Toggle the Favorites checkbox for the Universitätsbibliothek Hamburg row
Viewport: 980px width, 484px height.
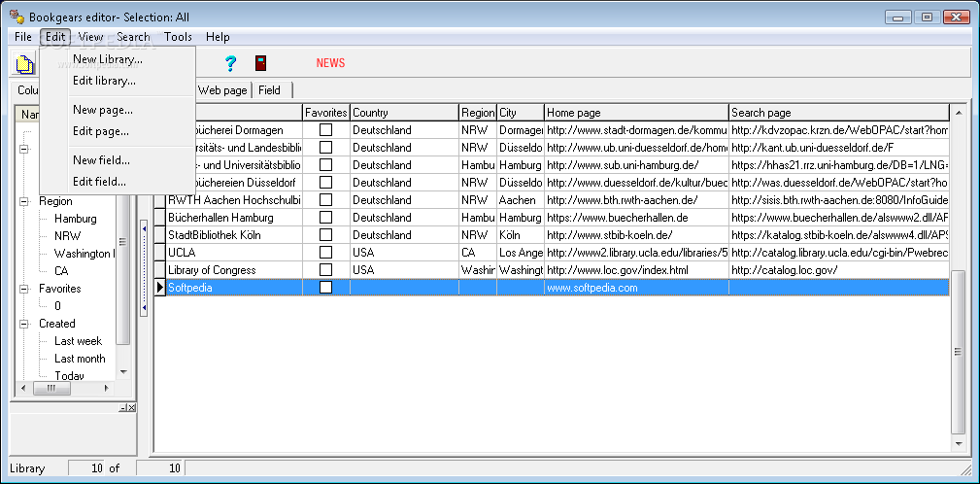(x=325, y=165)
